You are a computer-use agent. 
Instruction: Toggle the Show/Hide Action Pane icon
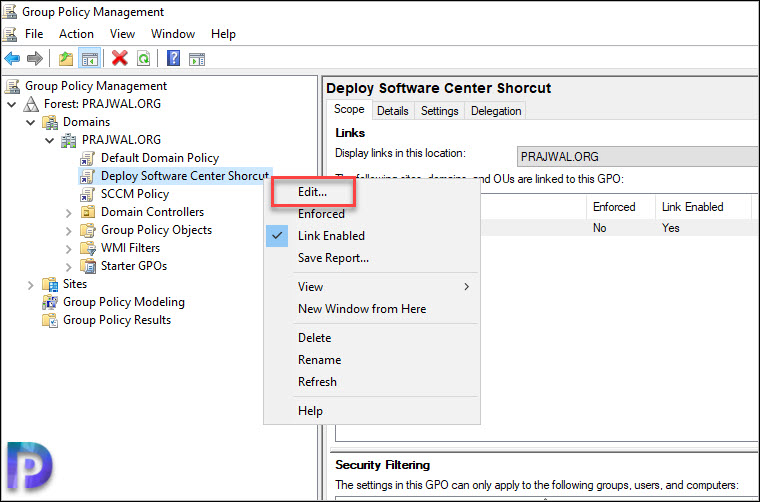coord(197,59)
